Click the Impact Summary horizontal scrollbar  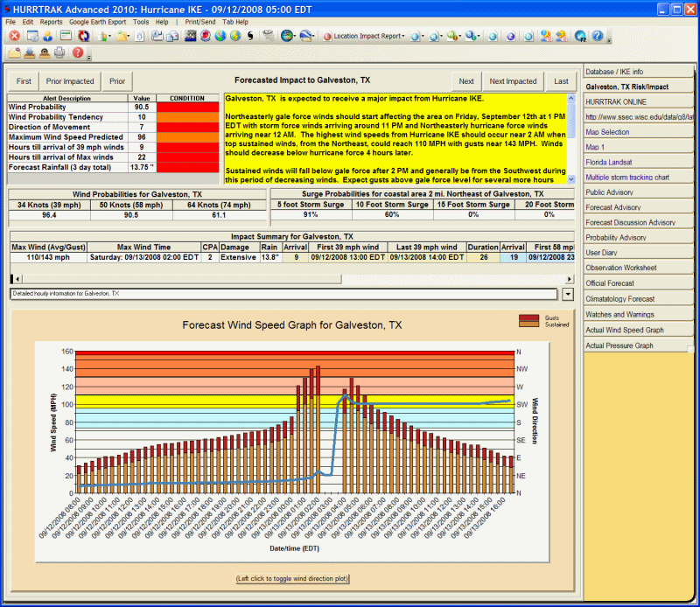coord(289,279)
